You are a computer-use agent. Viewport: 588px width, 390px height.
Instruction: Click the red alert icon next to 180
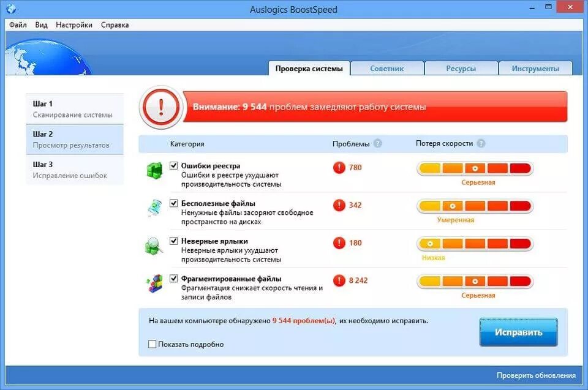pyautogui.click(x=339, y=242)
